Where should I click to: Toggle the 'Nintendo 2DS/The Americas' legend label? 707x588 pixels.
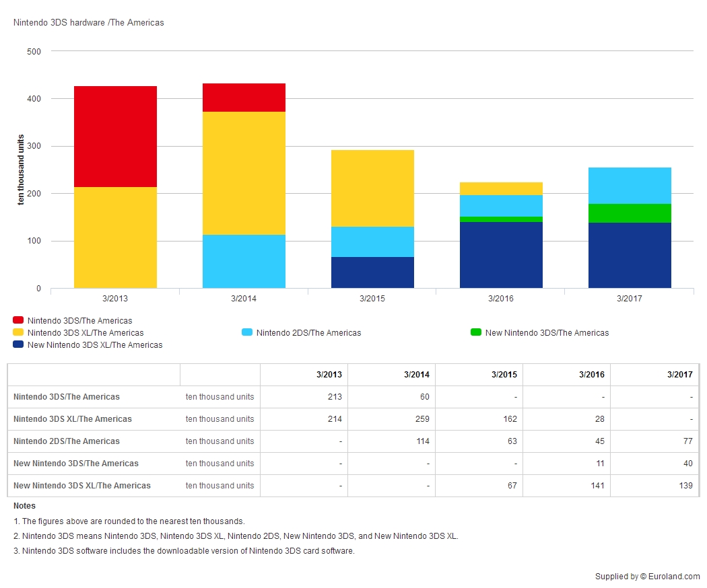309,333
